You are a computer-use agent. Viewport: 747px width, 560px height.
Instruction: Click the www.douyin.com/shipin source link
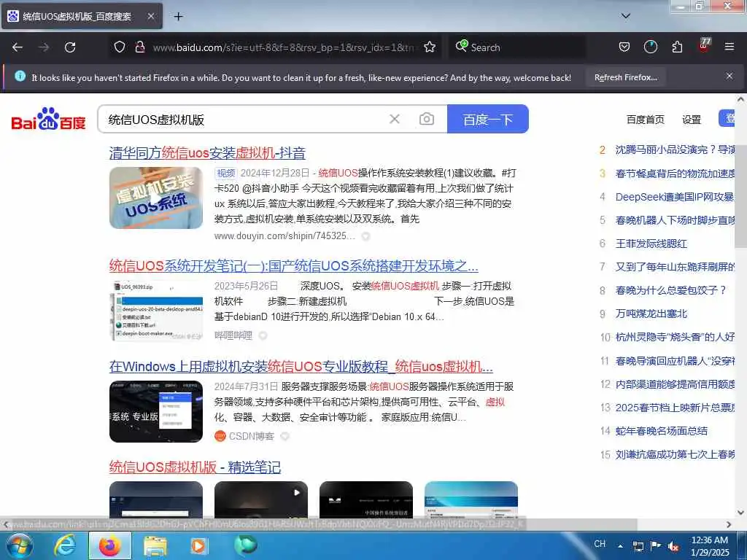click(285, 236)
